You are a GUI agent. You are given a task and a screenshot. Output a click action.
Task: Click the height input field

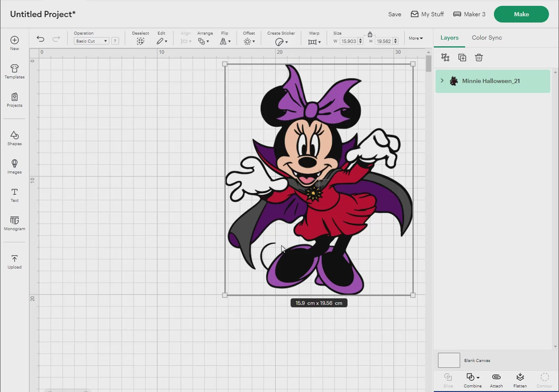pos(384,41)
